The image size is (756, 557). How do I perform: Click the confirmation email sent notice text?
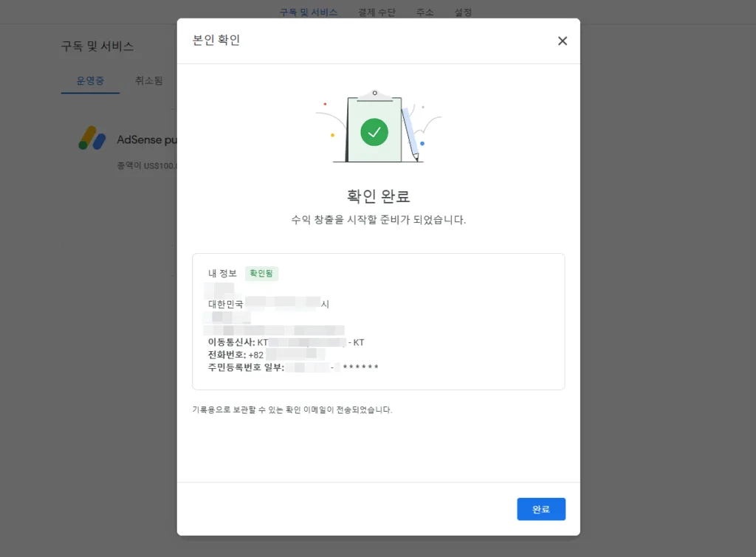click(292, 409)
